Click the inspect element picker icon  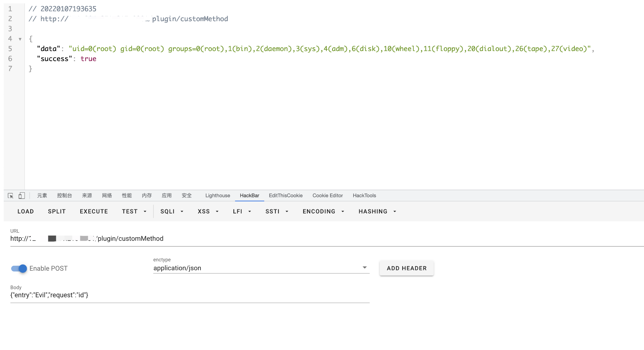tap(10, 196)
